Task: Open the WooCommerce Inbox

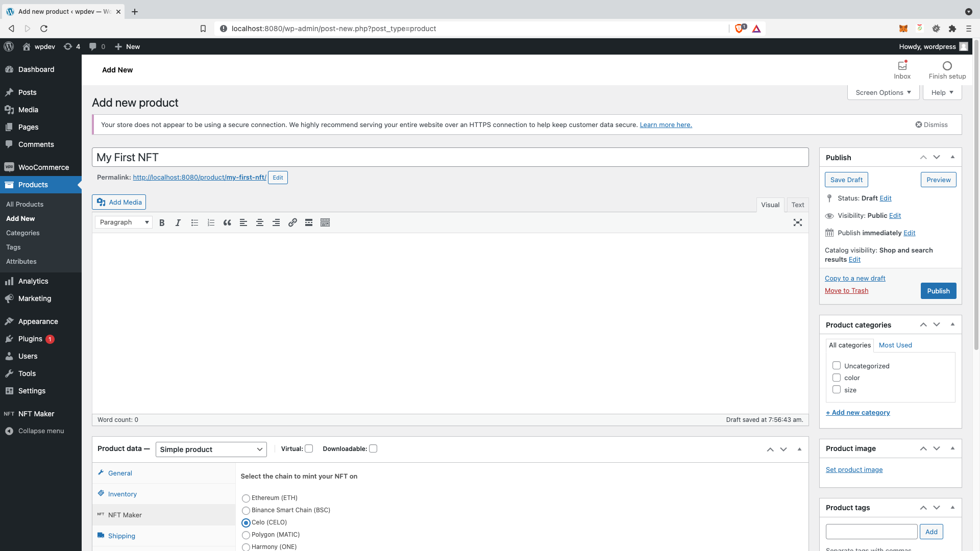Action: [902, 70]
